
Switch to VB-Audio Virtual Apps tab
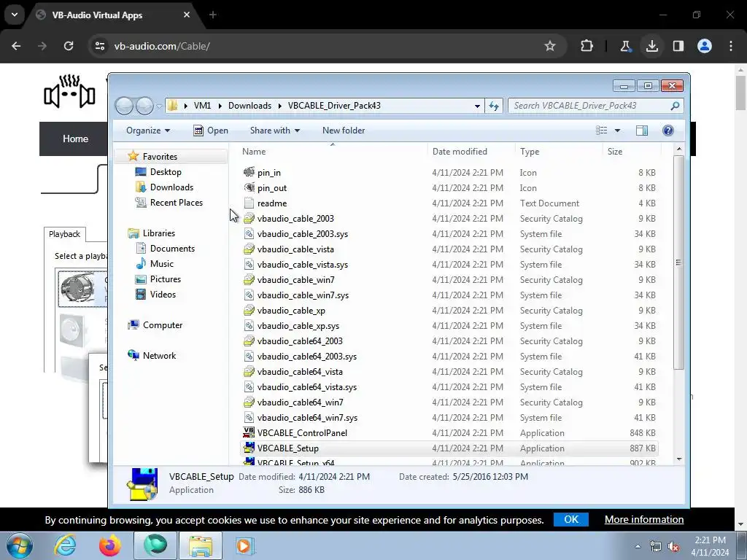(x=113, y=15)
